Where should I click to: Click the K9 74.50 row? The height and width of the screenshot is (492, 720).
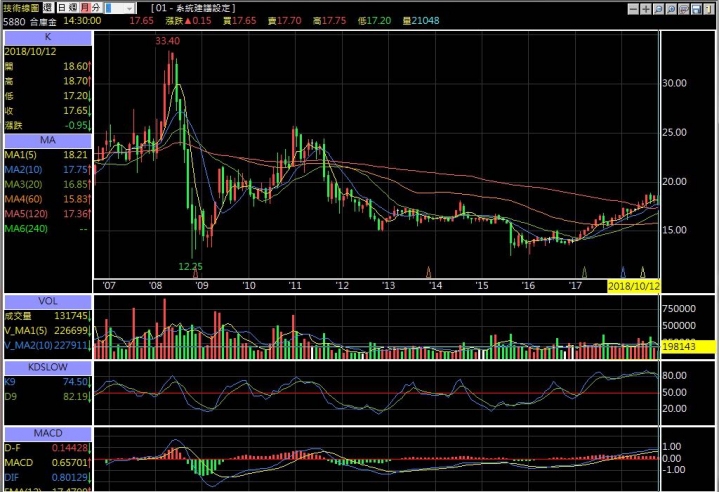pos(48,382)
